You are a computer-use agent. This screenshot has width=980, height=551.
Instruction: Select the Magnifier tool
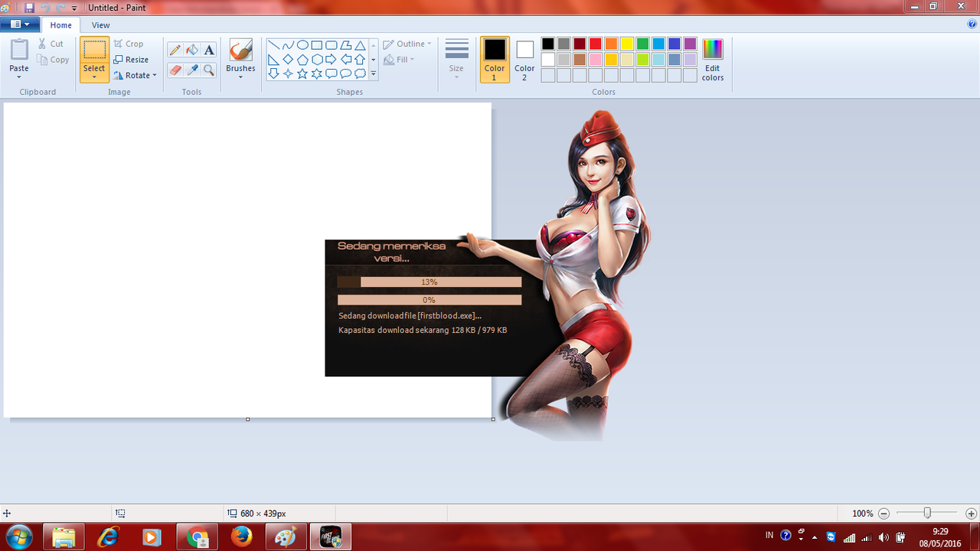(209, 70)
